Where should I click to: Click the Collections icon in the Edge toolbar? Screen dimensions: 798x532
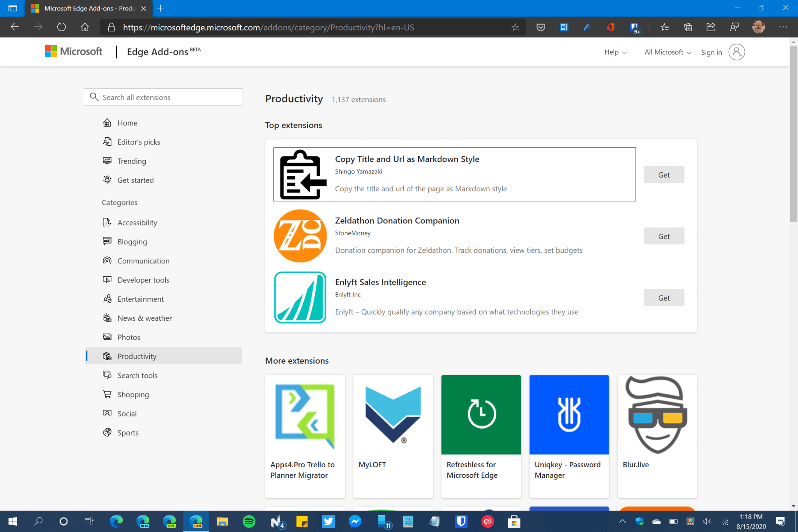[688, 27]
